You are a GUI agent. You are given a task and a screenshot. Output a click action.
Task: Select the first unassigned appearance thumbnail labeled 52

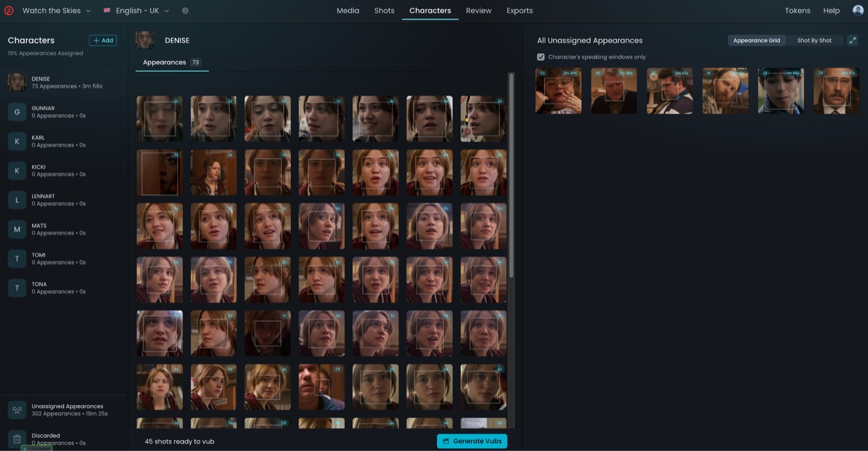558,91
